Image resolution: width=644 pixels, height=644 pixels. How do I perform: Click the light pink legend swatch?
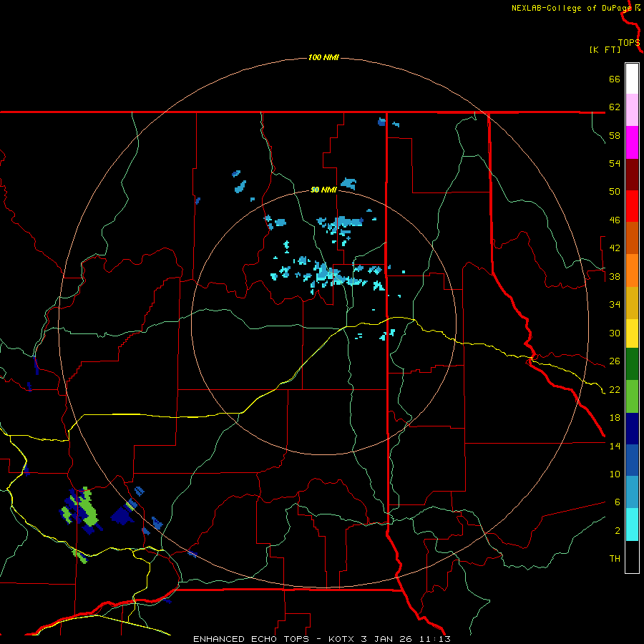[x=632, y=109]
